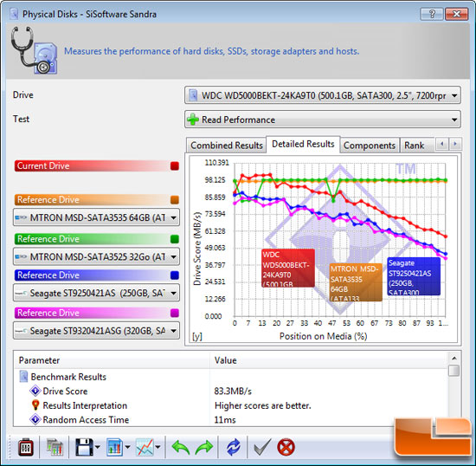Click the green forward arrow
This screenshot has width=476, height=466.
pos(204,447)
